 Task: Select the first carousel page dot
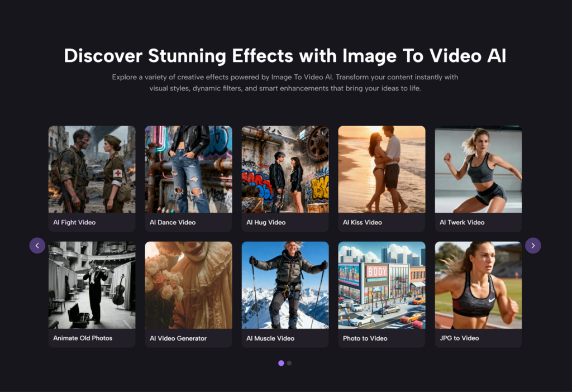coord(281,363)
